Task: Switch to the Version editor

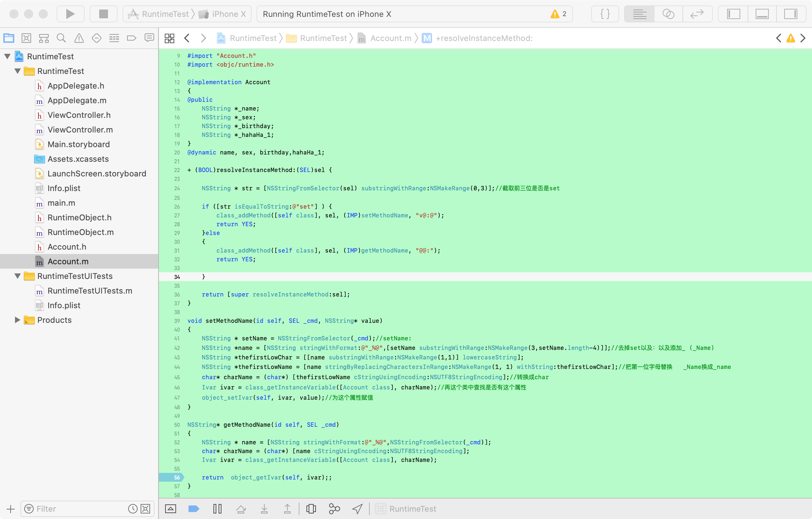Action: [x=697, y=14]
